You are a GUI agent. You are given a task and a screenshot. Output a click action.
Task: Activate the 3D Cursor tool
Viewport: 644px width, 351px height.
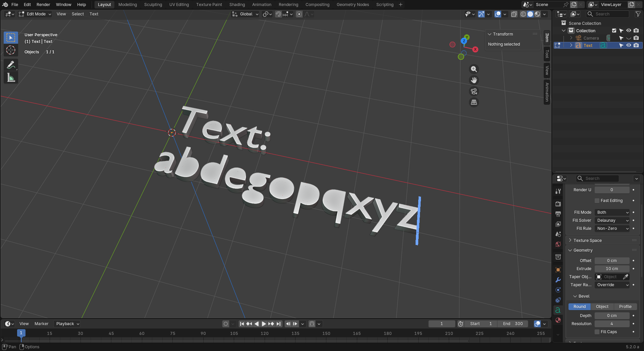[x=11, y=50]
